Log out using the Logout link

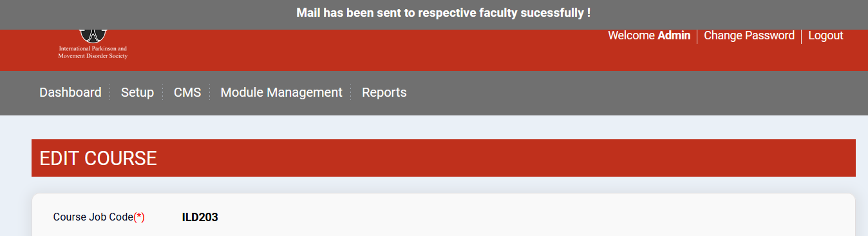click(826, 35)
